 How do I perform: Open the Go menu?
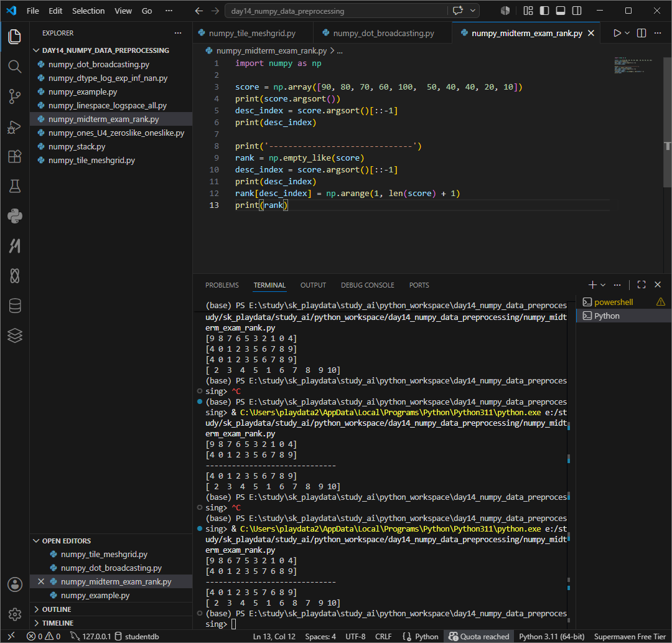[147, 11]
